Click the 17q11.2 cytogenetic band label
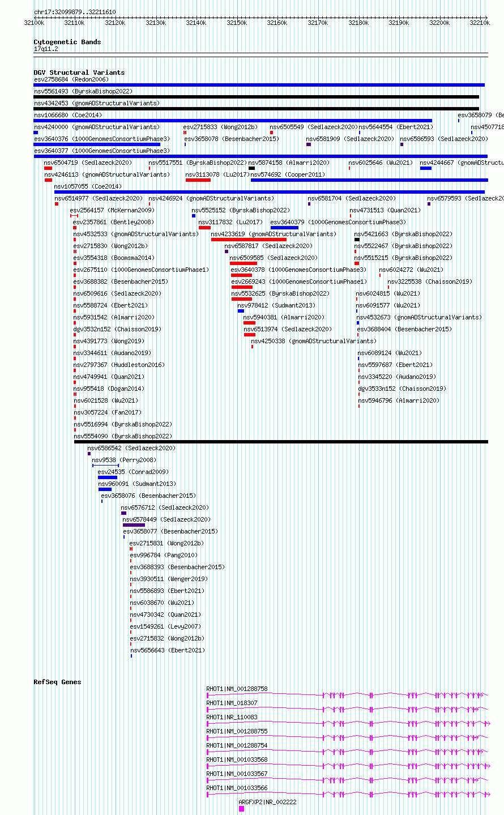The height and width of the screenshot is (815, 504). [x=46, y=49]
